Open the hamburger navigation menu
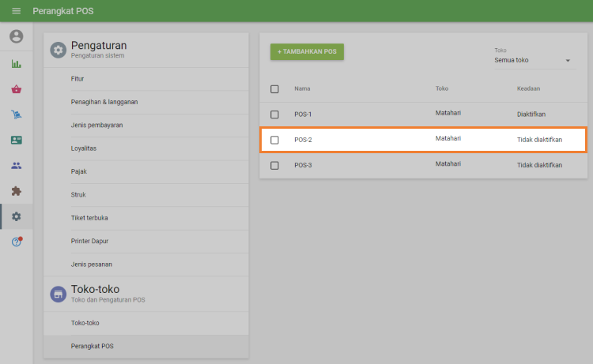Viewport: 593px width, 364px height. click(x=16, y=11)
